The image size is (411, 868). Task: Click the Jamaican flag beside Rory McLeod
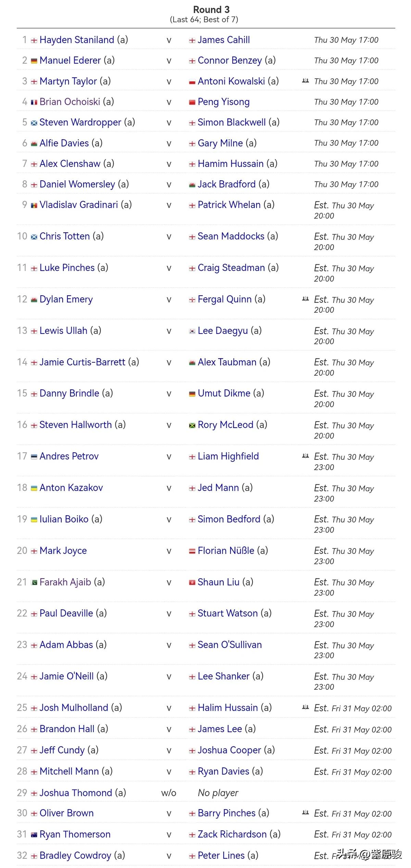click(192, 425)
